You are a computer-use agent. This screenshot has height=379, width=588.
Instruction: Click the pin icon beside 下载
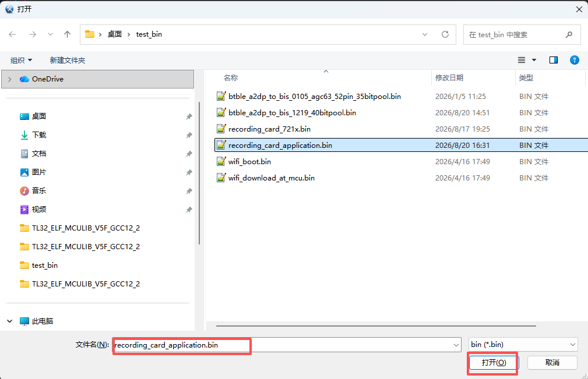coord(189,135)
